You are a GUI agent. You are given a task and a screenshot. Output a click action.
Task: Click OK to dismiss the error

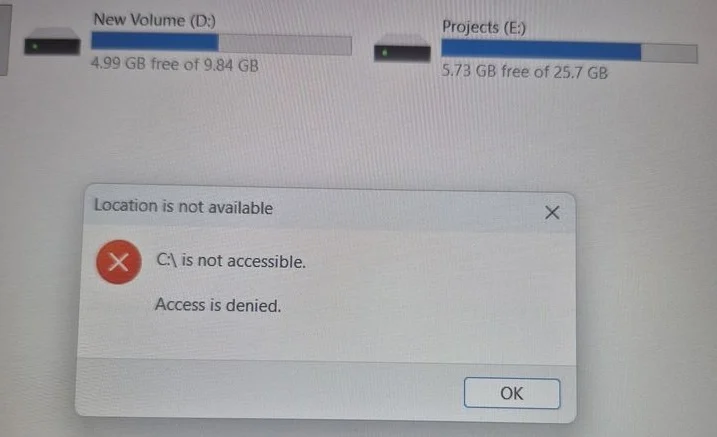[x=512, y=393]
